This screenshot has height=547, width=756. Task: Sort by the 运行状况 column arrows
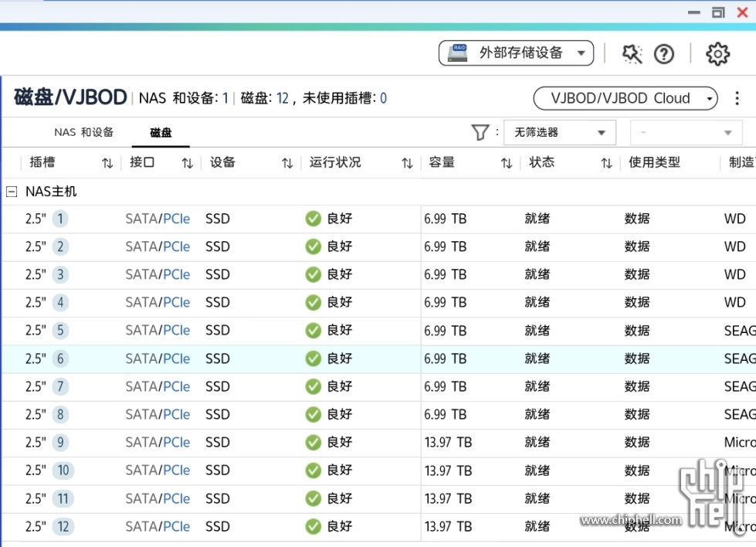pos(408,164)
